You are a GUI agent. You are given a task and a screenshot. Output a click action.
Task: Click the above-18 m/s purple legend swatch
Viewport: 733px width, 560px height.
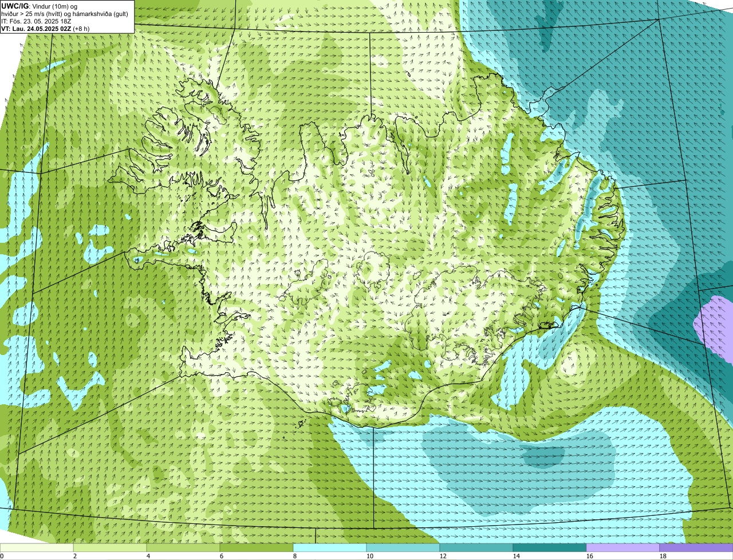[696, 547]
